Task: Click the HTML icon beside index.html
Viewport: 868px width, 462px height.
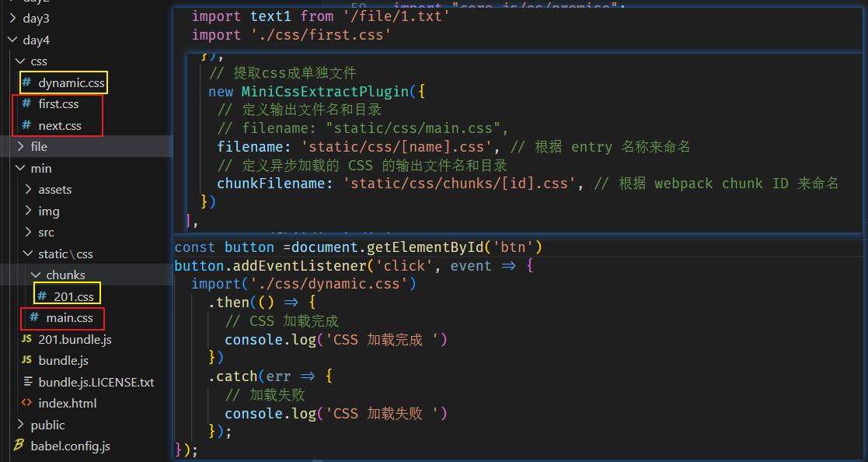Action: point(27,403)
